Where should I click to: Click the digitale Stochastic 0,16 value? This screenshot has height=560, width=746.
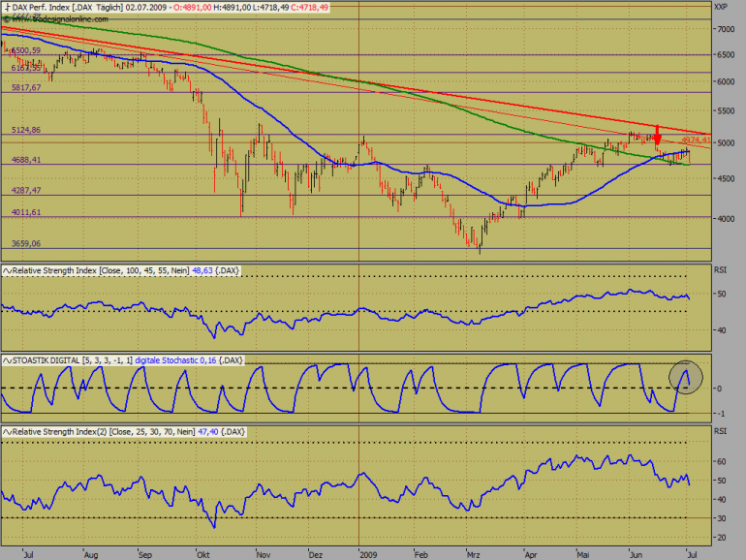(x=175, y=360)
